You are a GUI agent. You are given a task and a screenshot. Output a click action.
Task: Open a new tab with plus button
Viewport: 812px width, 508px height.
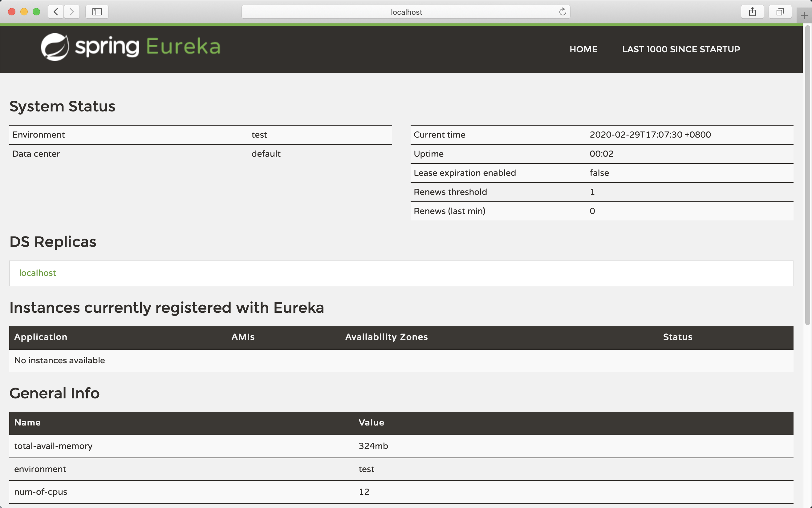804,16
